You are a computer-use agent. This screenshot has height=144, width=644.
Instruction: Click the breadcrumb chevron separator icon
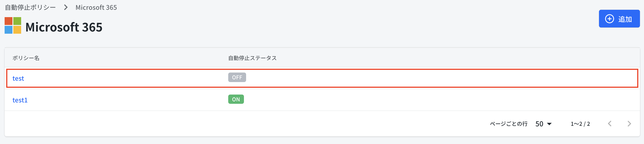(x=66, y=7)
